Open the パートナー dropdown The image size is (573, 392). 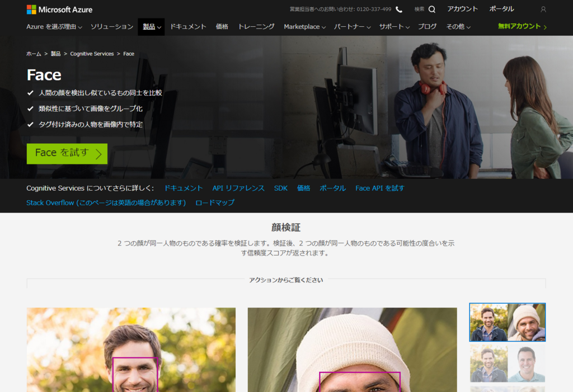coord(353,27)
